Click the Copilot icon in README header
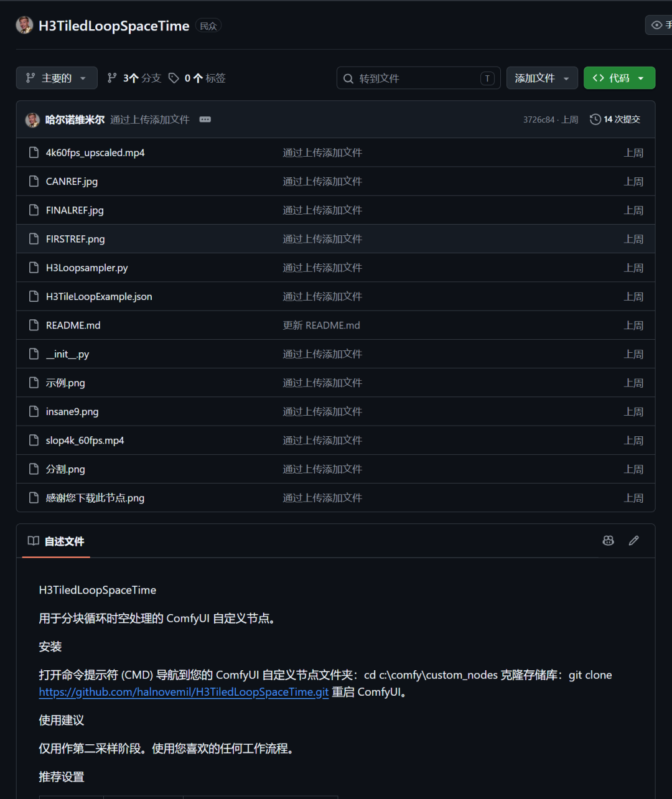Viewport: 672px width, 799px height. point(609,541)
